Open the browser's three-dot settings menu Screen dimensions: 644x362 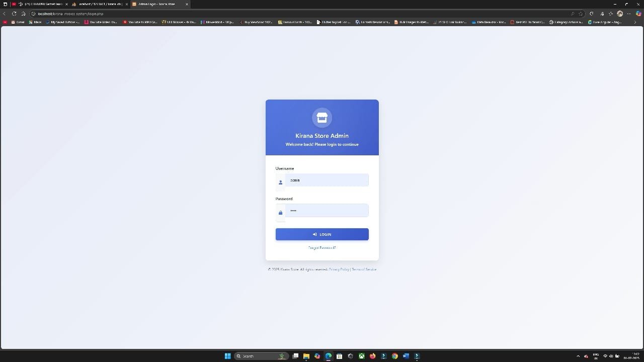pos(629,14)
